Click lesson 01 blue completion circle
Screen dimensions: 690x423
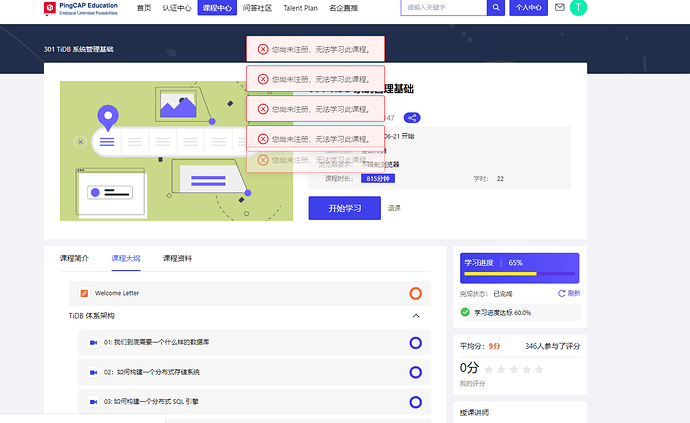(415, 342)
